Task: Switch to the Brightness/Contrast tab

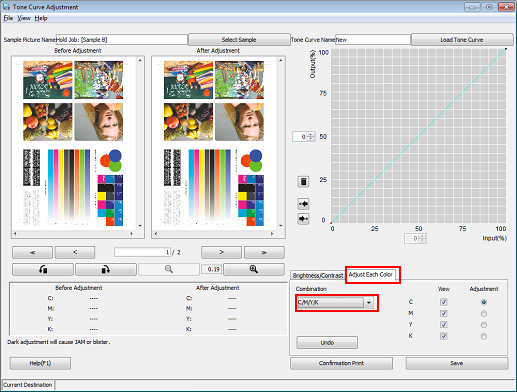Action: click(317, 275)
